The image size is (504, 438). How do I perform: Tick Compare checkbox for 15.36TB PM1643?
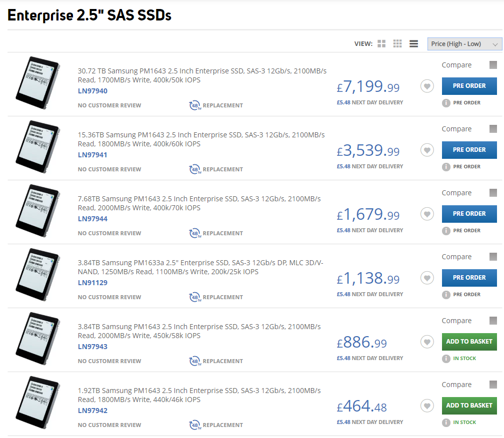tap(493, 129)
